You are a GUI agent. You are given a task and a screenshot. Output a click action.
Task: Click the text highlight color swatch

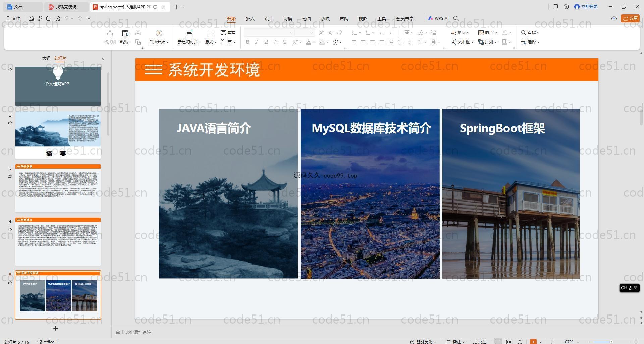click(322, 42)
